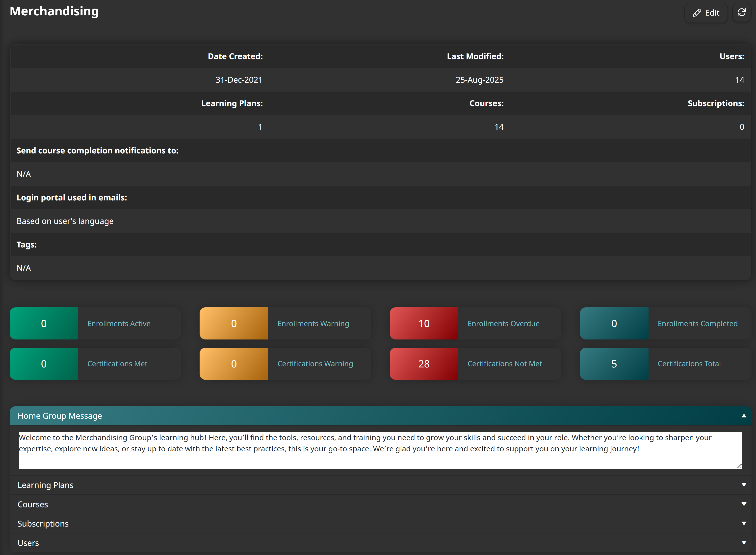
Task: Click the Edit button
Action: 706,13
